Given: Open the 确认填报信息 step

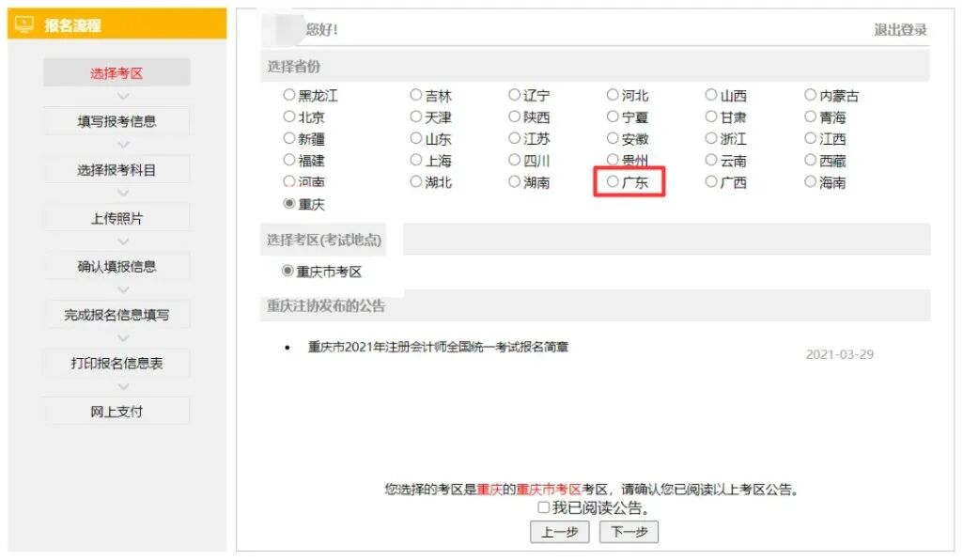Looking at the screenshot, I should coord(116,267).
